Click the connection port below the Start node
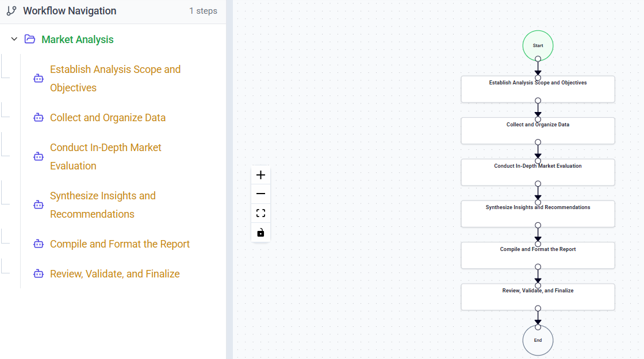644x359 pixels. click(538, 59)
